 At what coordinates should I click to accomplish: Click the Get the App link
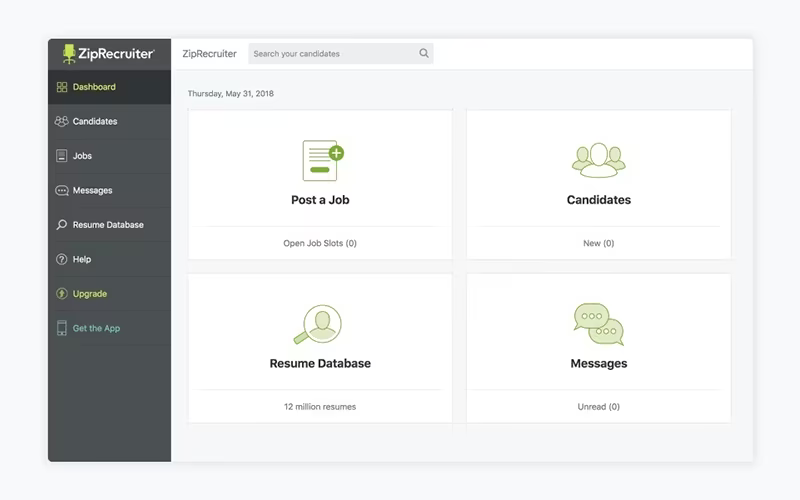click(x=110, y=328)
